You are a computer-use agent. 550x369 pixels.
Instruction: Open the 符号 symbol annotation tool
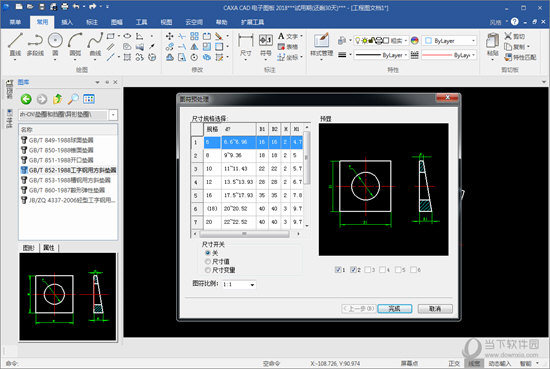(x=266, y=45)
